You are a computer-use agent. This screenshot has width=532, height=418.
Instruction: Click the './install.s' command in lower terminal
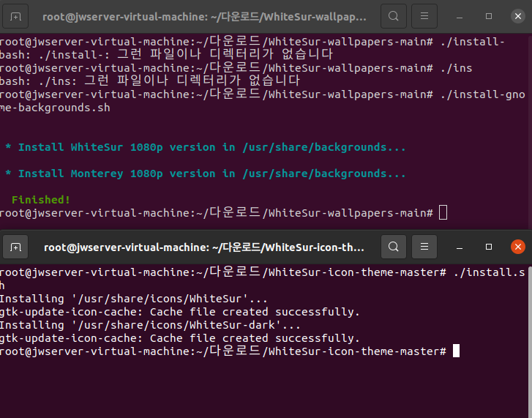pos(490,272)
